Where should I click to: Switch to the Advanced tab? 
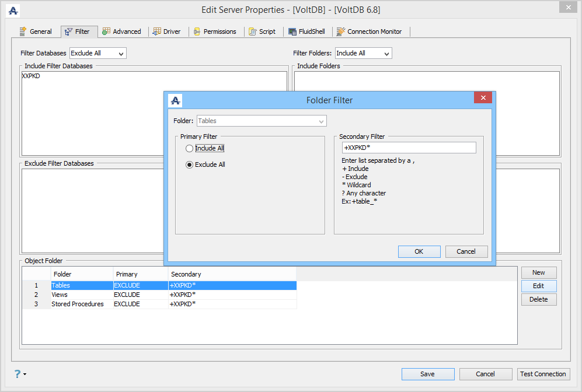point(122,32)
